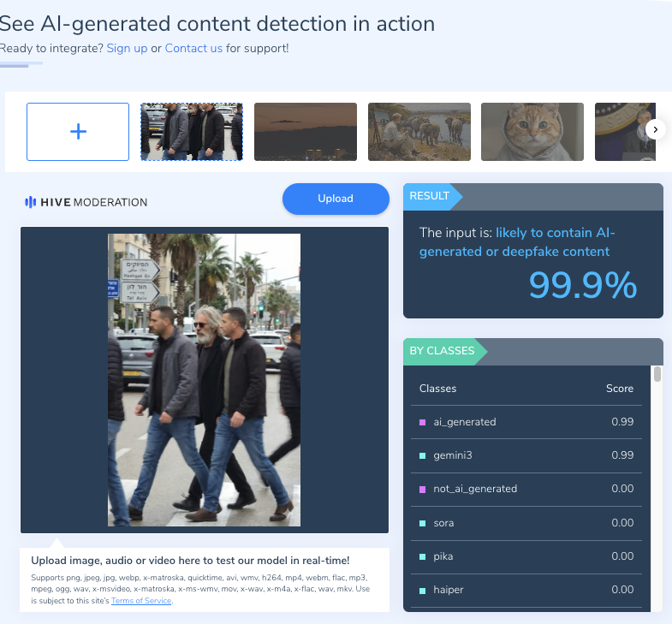Click the plus icon to add media
The width and height of the screenshot is (672, 624).
click(78, 132)
